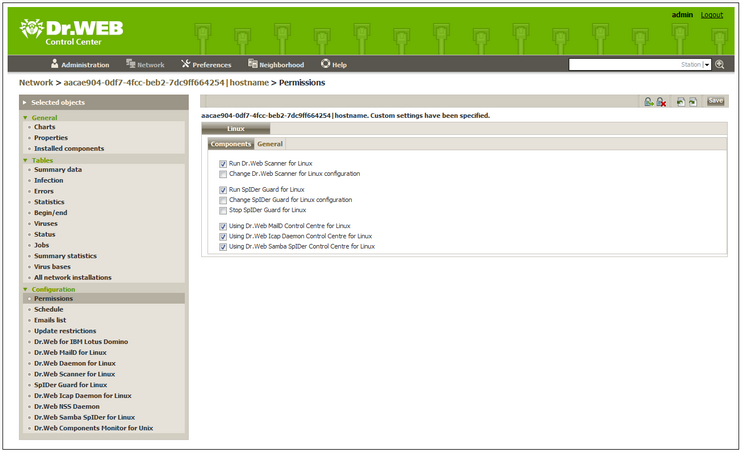This screenshot has width=745, height=455.
Task: Open Emails list
Action: click(50, 321)
